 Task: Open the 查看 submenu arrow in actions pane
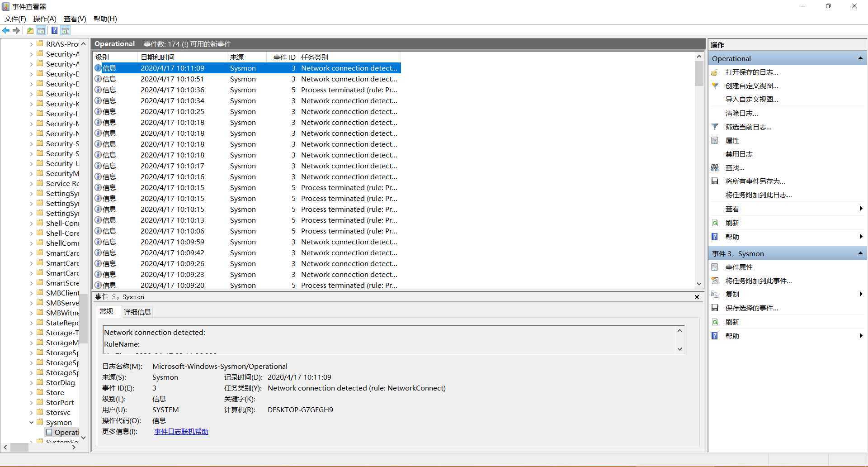click(x=861, y=209)
